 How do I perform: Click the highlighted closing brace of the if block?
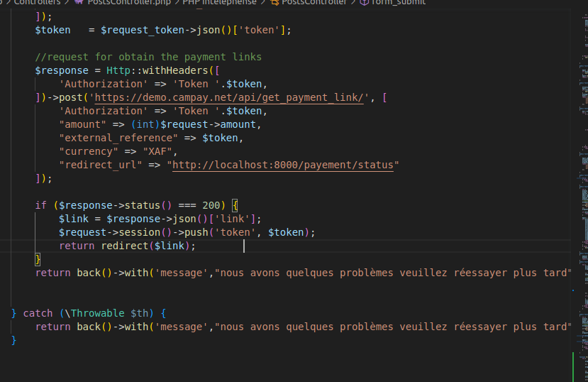(x=38, y=260)
